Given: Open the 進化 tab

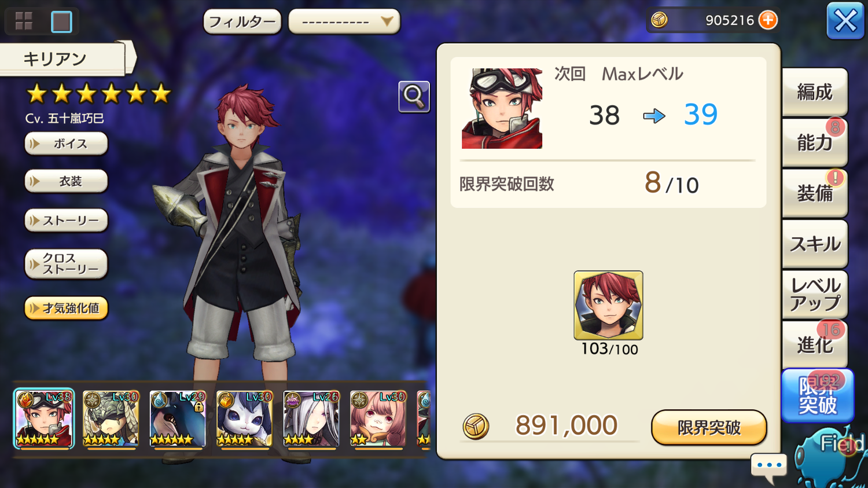Looking at the screenshot, I should tap(814, 344).
